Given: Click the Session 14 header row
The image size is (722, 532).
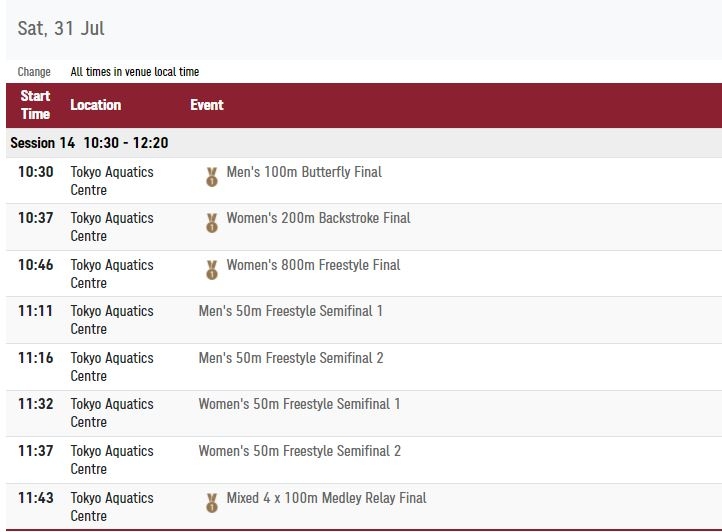Looking at the screenshot, I should pyautogui.click(x=364, y=143).
